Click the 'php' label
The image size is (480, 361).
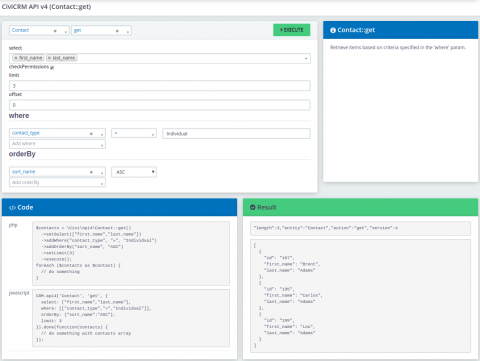13,225
